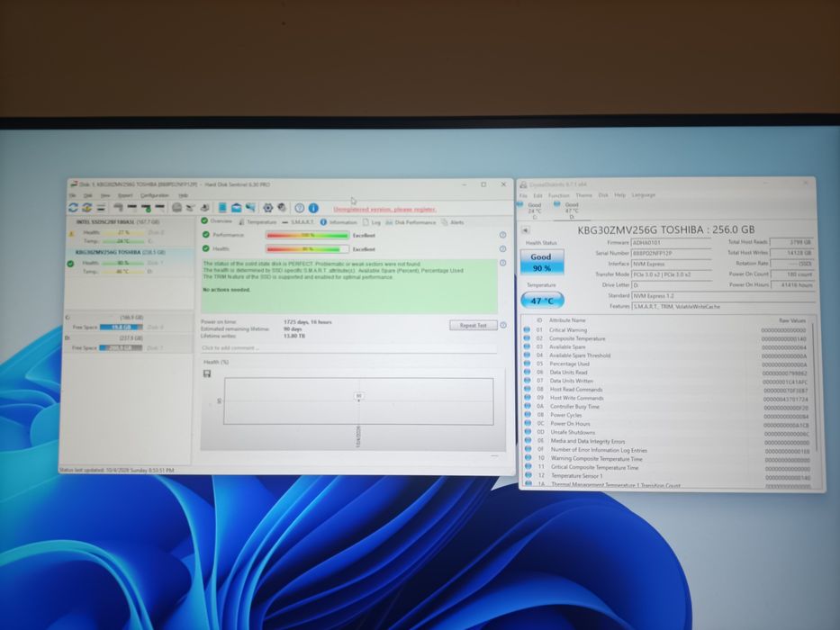This screenshot has width=840, height=630.
Task: Open the S.M.A.R.T. tab
Action: 298,221
